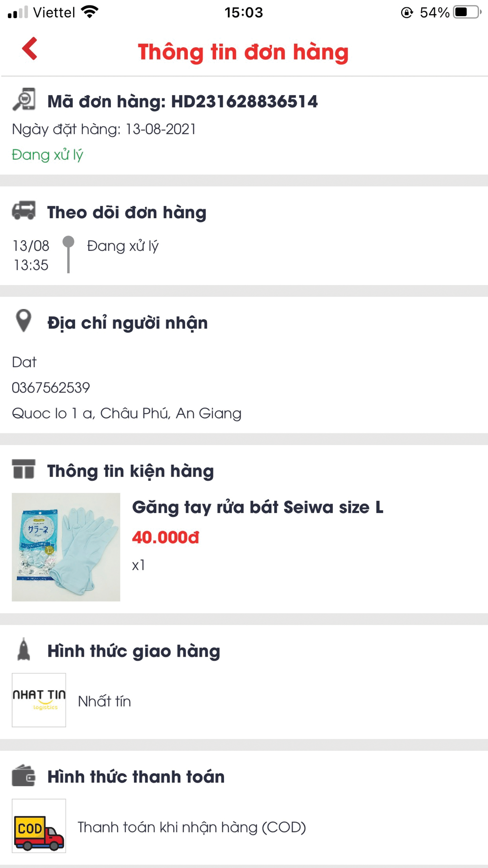Tap the package box icon
This screenshot has height=868, width=488.
coord(23,469)
